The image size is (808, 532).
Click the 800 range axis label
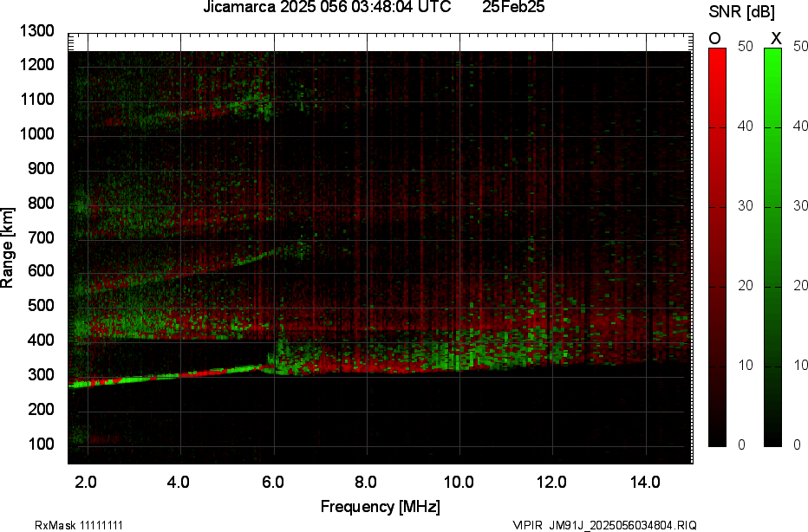(41, 203)
